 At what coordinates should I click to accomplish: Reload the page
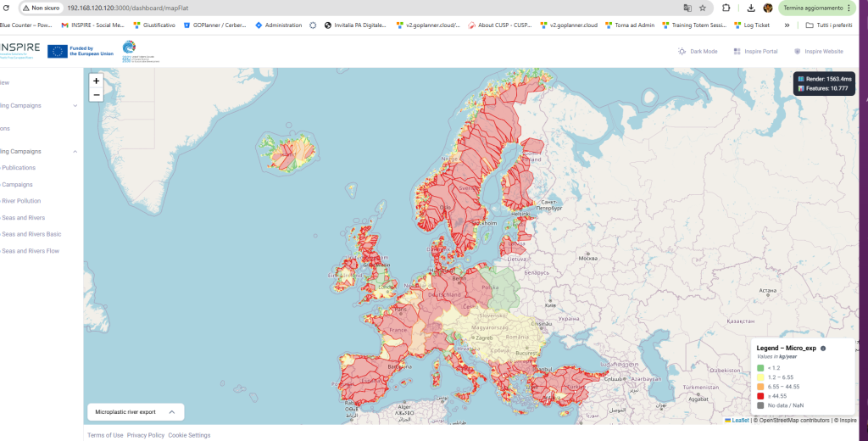(x=6, y=8)
